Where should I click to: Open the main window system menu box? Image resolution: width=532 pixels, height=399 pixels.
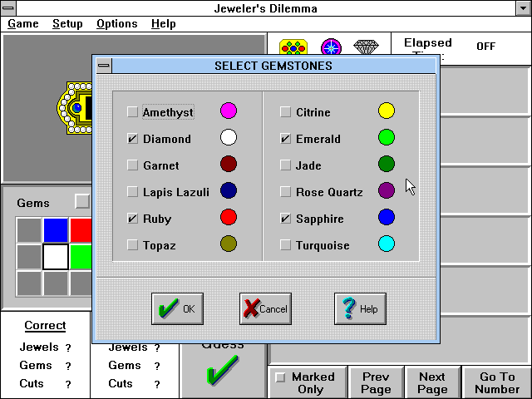coord(8,8)
